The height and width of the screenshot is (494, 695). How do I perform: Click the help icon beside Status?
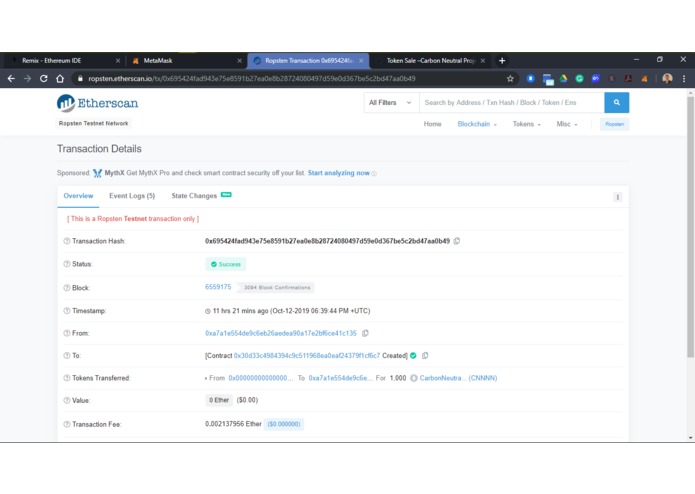coord(66,264)
